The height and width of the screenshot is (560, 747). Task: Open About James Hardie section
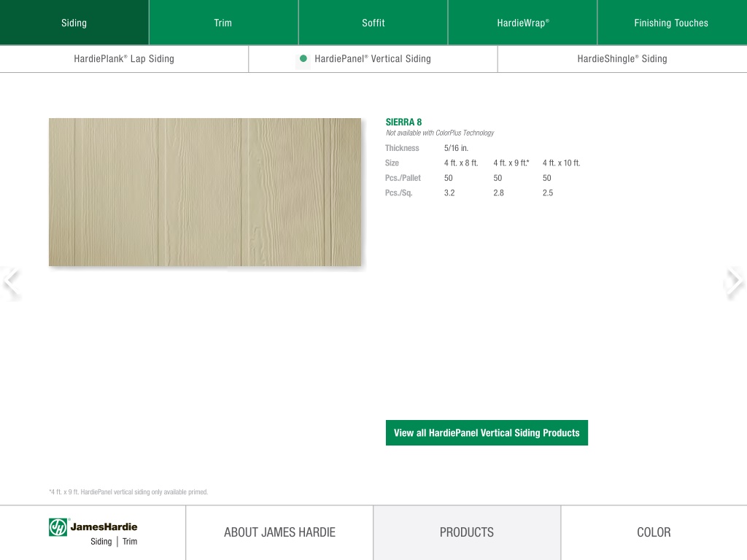click(279, 532)
